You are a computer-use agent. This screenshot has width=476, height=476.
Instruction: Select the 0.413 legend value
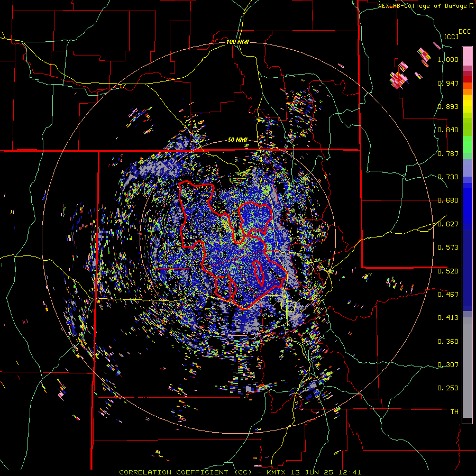448,318
